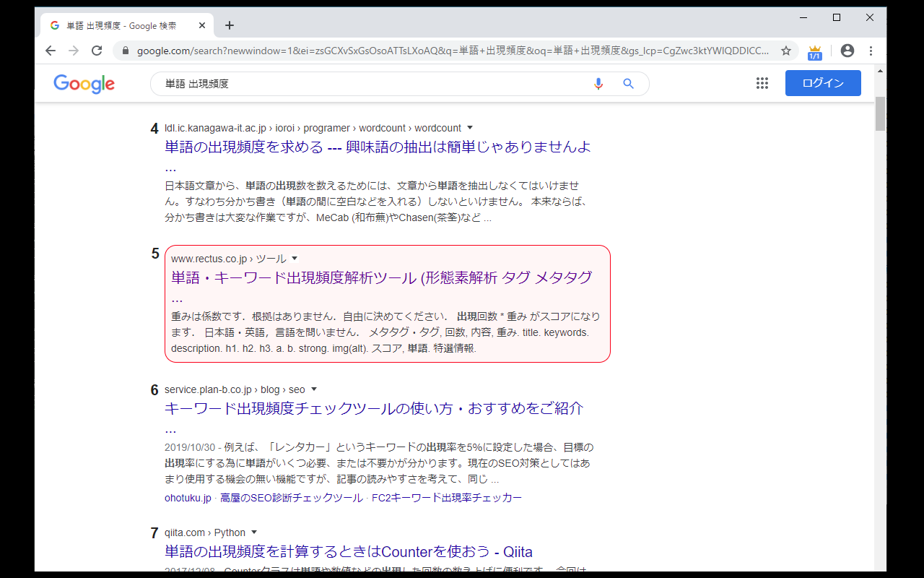The image size is (924, 578).
Task: Click the FC2キーワード出現率チェッカー sitelink
Action: (447, 498)
